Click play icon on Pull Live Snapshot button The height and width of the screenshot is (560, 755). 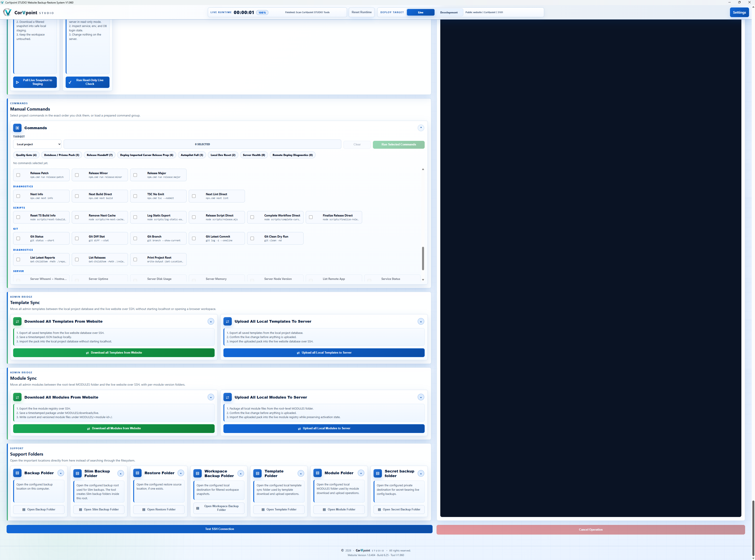coord(17,82)
